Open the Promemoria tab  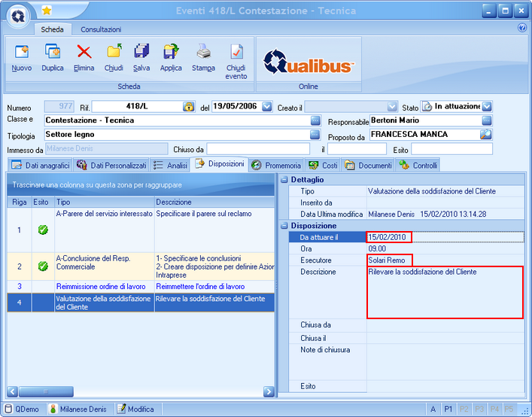click(276, 165)
